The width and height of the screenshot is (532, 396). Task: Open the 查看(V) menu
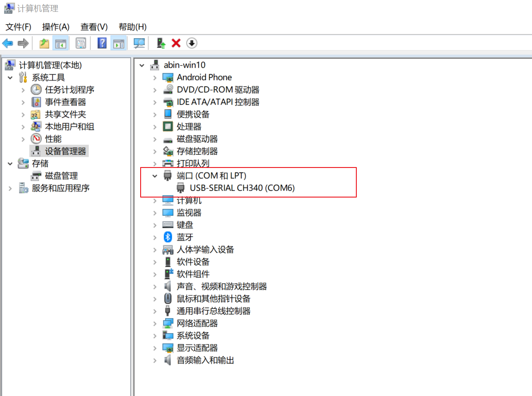(x=93, y=27)
